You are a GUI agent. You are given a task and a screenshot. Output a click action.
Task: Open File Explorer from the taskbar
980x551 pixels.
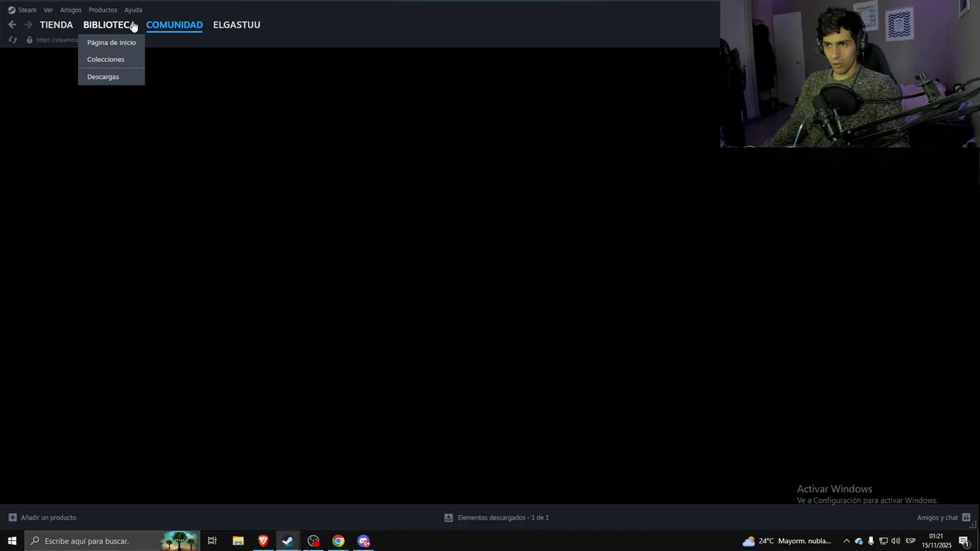(x=238, y=541)
